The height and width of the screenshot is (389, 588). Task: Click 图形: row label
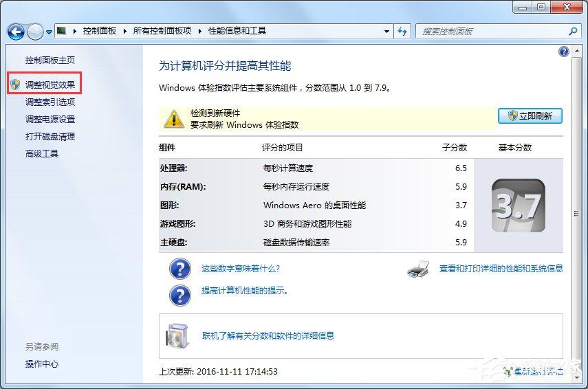[169, 205]
